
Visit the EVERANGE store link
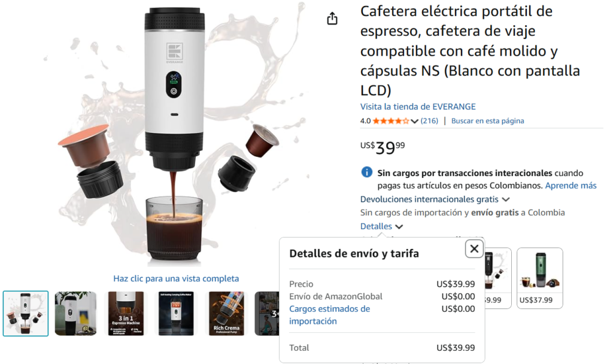coord(418,107)
